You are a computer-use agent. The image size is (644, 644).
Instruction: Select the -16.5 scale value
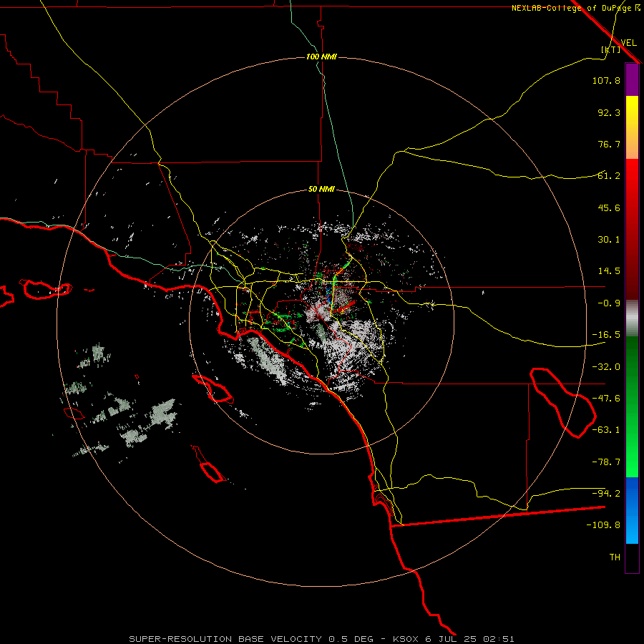606,335
